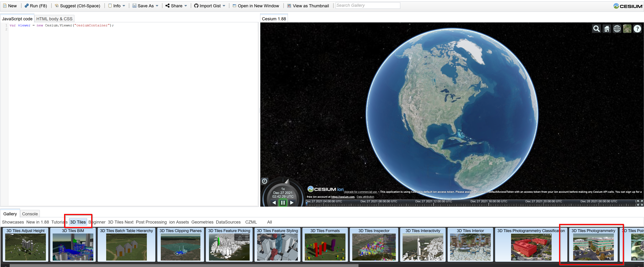644x267 pixels.
Task: Open the geocoder search icon in viewer
Action: [x=596, y=29]
